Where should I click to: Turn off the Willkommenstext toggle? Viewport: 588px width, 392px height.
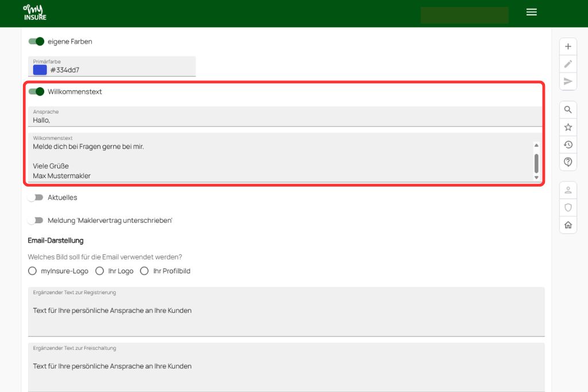[37, 91]
